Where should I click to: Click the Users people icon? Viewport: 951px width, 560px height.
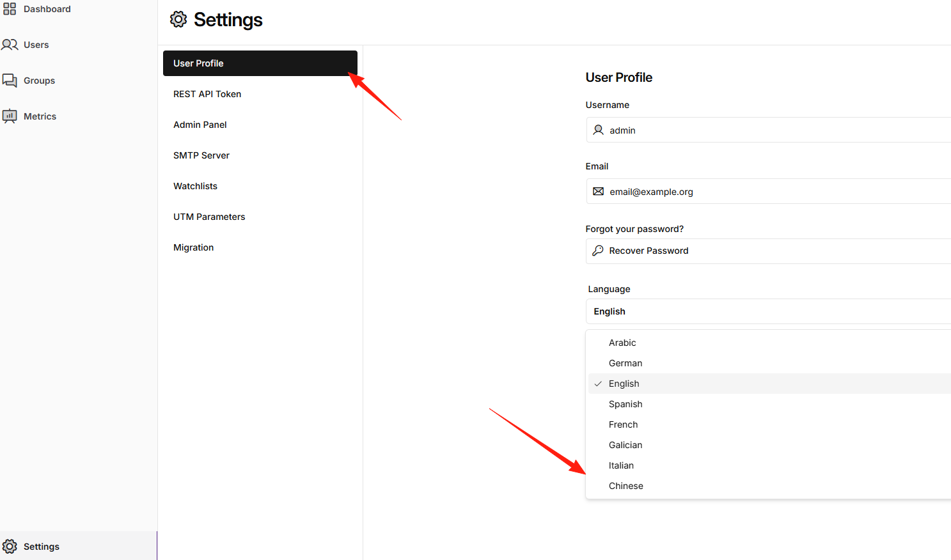(10, 45)
